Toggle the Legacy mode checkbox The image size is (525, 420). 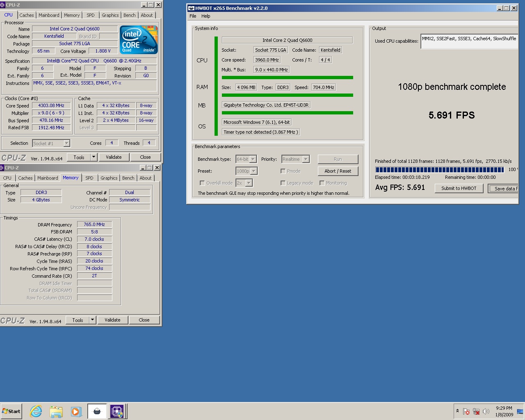[x=283, y=183]
